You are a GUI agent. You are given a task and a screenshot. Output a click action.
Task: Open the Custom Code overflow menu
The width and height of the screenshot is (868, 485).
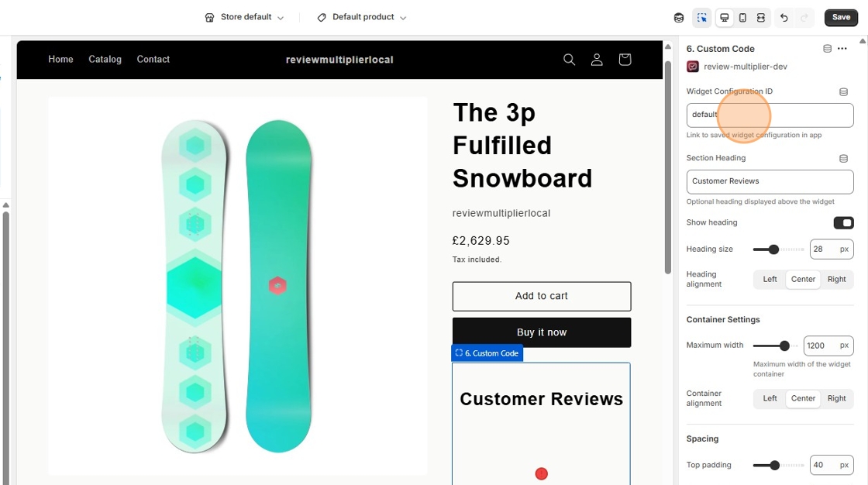(x=844, y=48)
